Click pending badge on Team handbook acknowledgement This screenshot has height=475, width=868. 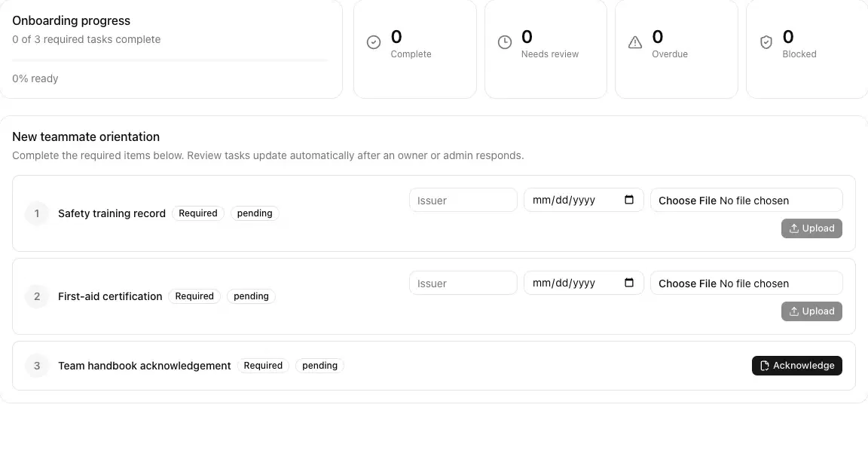click(320, 366)
